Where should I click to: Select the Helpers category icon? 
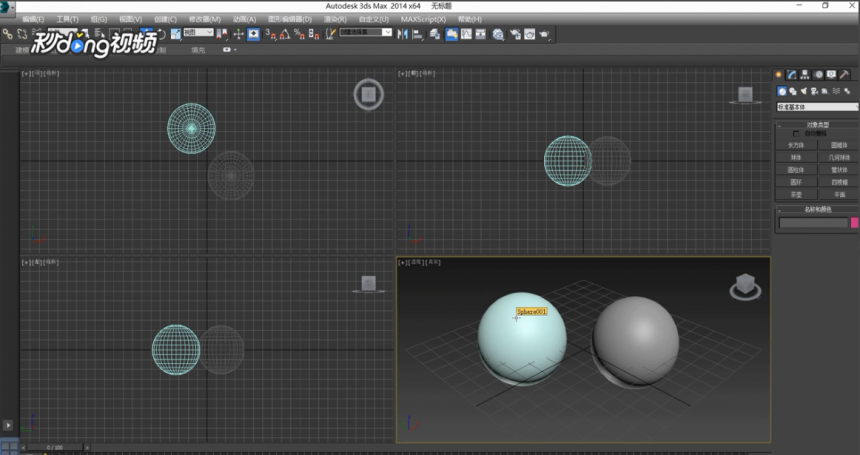tap(825, 91)
